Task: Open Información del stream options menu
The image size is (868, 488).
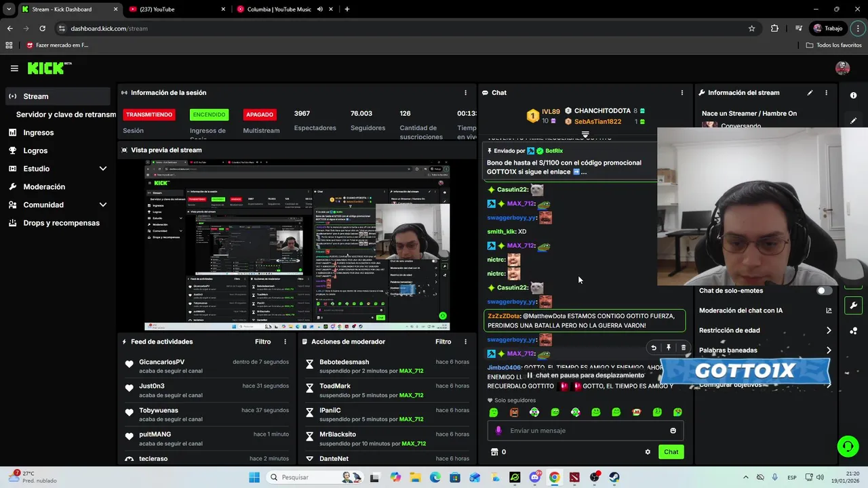Action: pos(826,93)
